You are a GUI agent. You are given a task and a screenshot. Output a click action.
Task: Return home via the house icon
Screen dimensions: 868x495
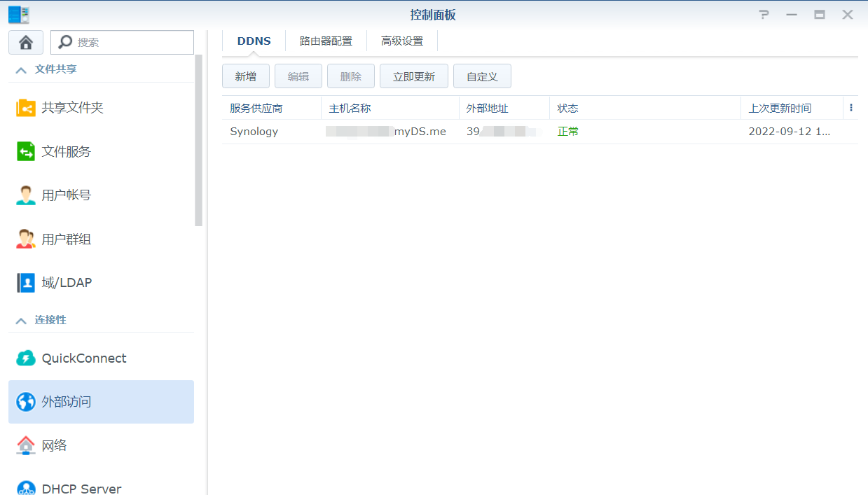point(25,42)
